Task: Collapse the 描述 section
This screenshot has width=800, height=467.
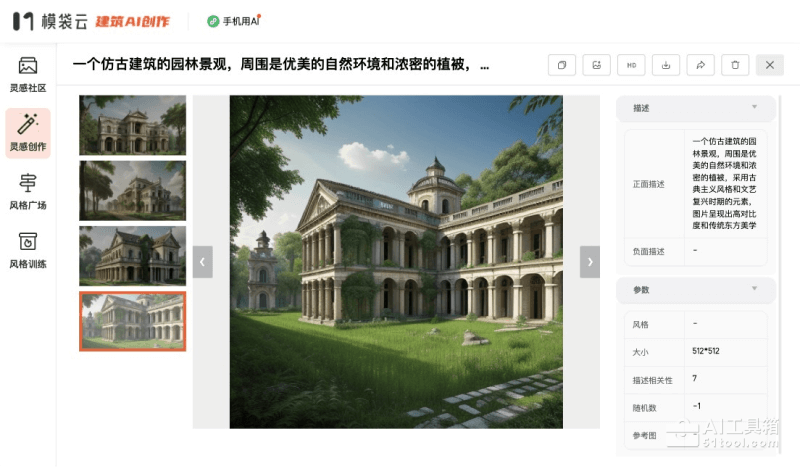Action: click(754, 107)
